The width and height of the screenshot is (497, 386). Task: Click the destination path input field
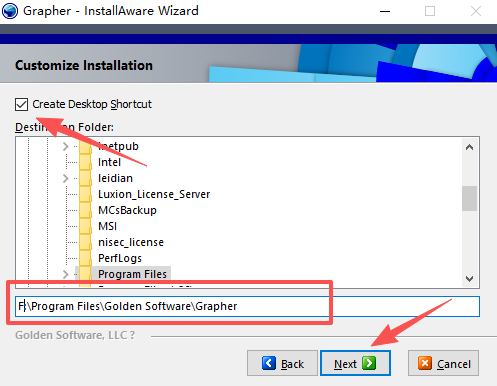[x=247, y=306]
